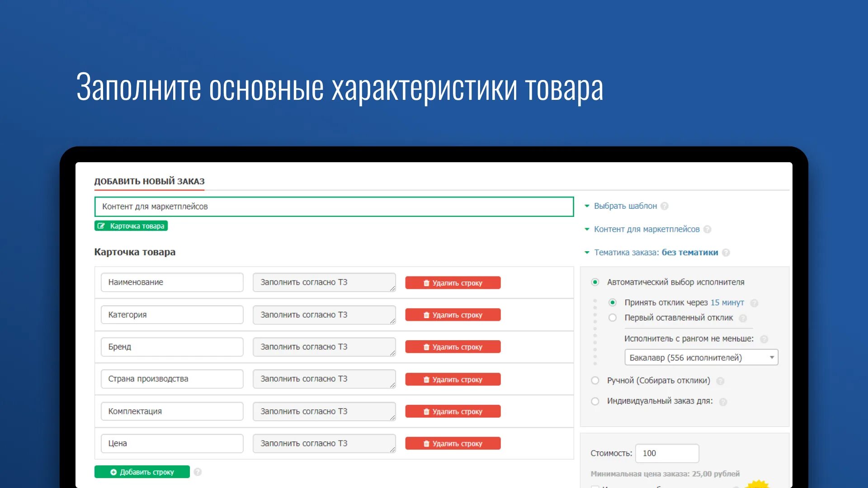The height and width of the screenshot is (488, 868).
Task: Click the Наименование name field
Action: click(x=172, y=282)
